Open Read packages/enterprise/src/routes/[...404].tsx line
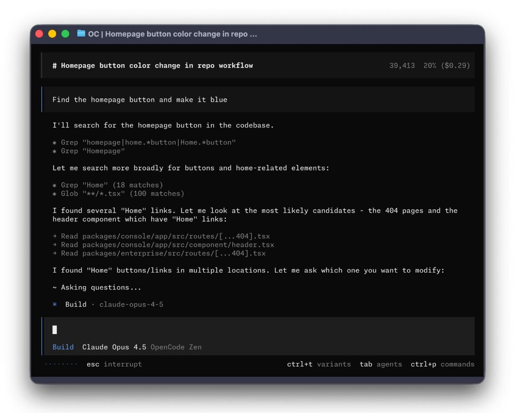 (159, 253)
